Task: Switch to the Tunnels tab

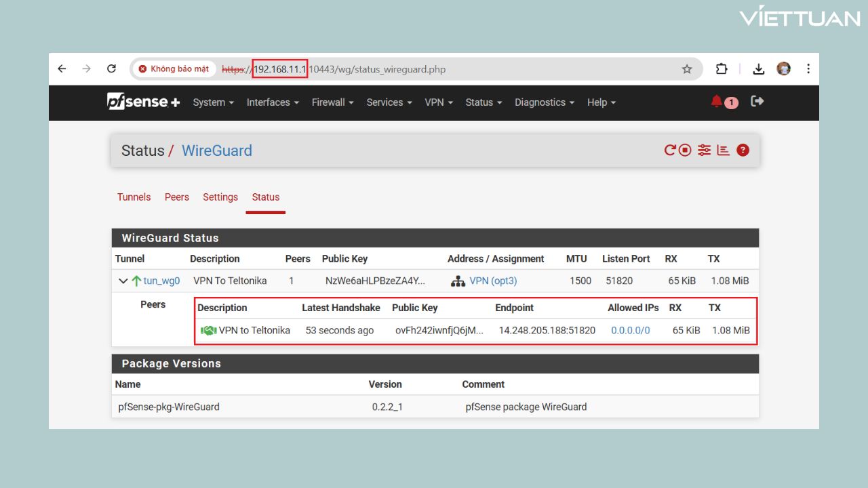Action: point(134,197)
